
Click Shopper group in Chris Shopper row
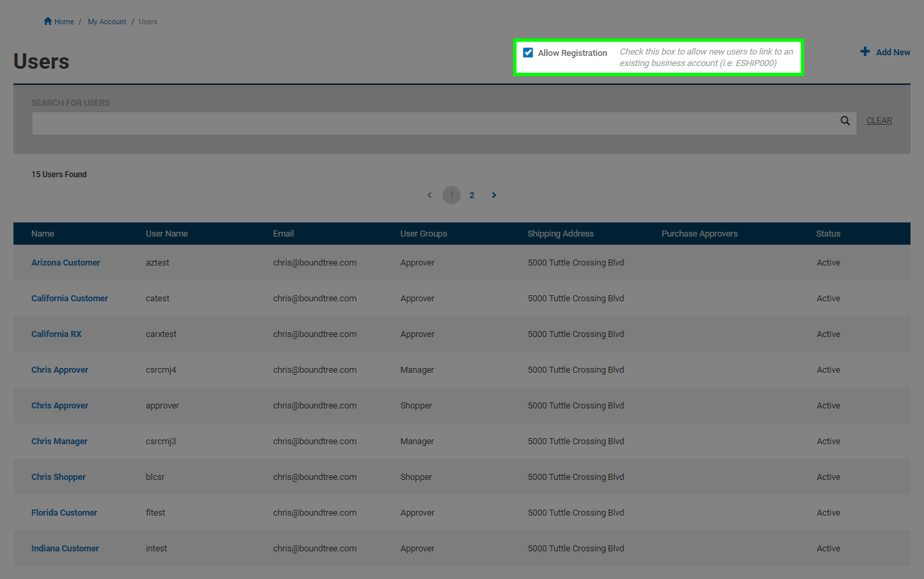point(416,477)
